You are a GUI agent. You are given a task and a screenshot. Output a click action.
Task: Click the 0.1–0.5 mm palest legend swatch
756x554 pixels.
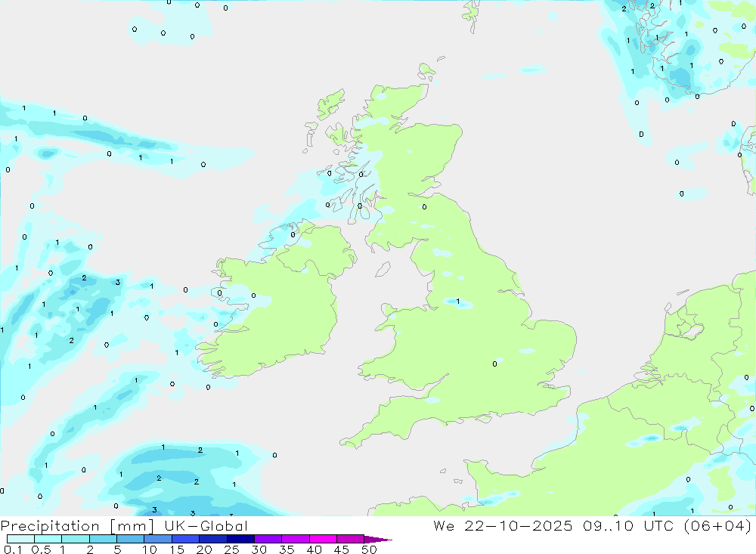(20, 539)
